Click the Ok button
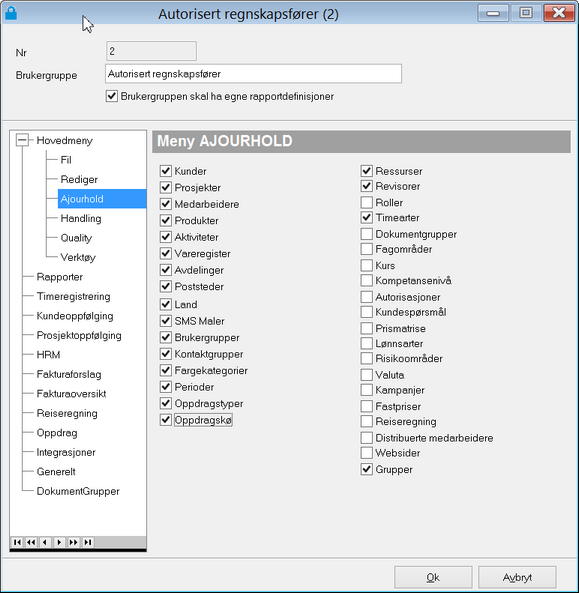The width and height of the screenshot is (579, 593). [x=433, y=577]
